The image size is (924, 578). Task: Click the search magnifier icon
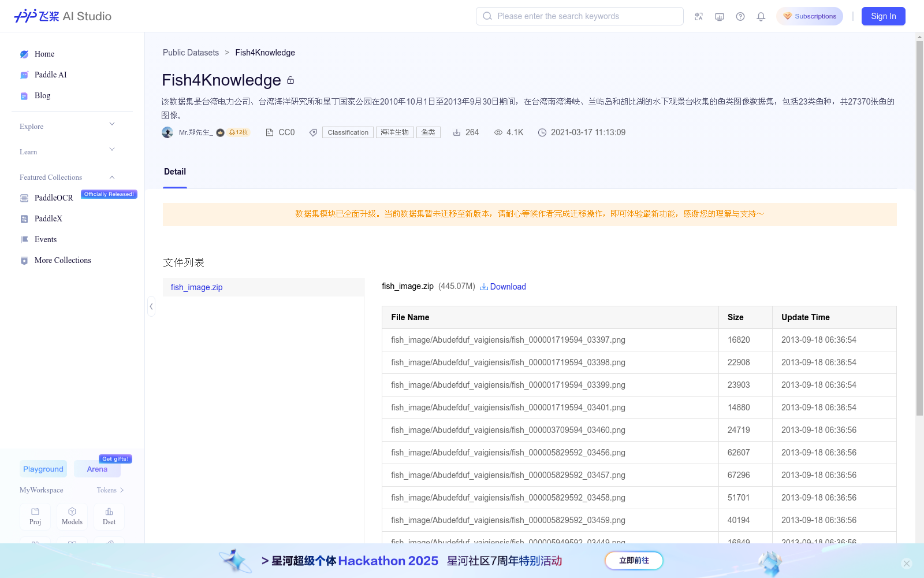point(487,16)
